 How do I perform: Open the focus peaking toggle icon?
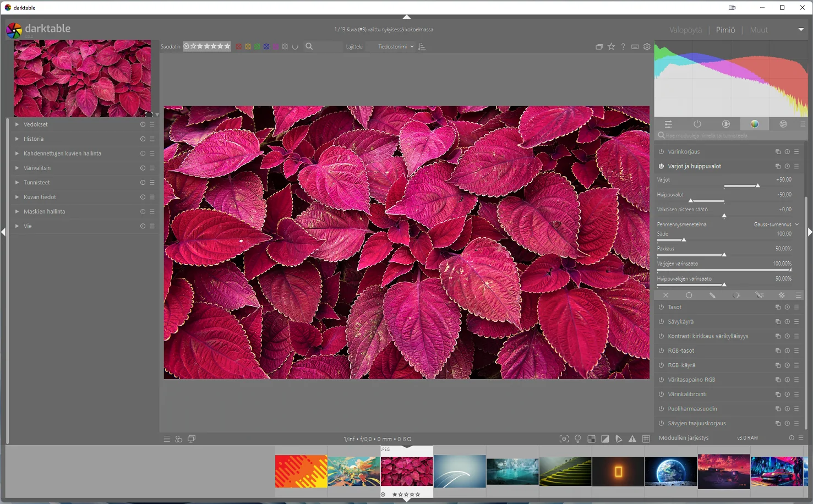pyautogui.click(x=564, y=439)
